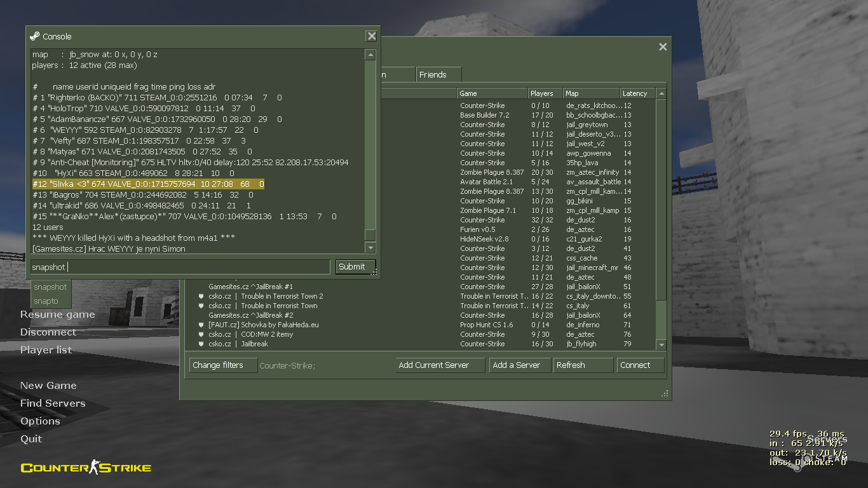Click the console scrollbar up arrow
This screenshot has width=868, height=488.
coord(370,55)
